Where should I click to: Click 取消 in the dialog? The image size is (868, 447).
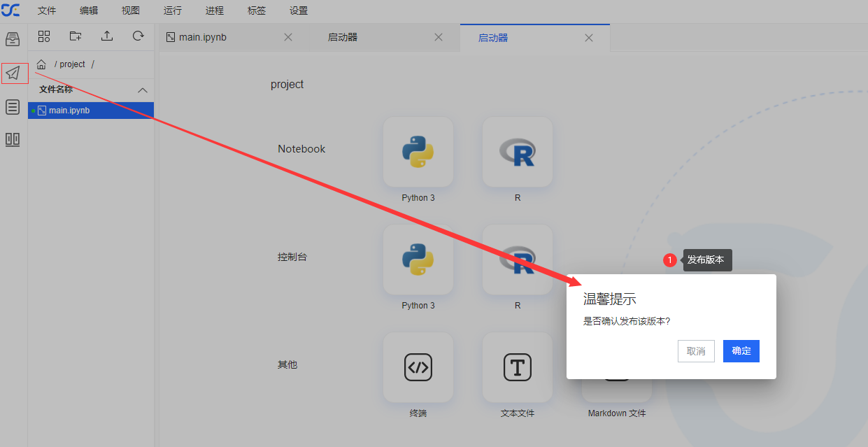point(696,351)
